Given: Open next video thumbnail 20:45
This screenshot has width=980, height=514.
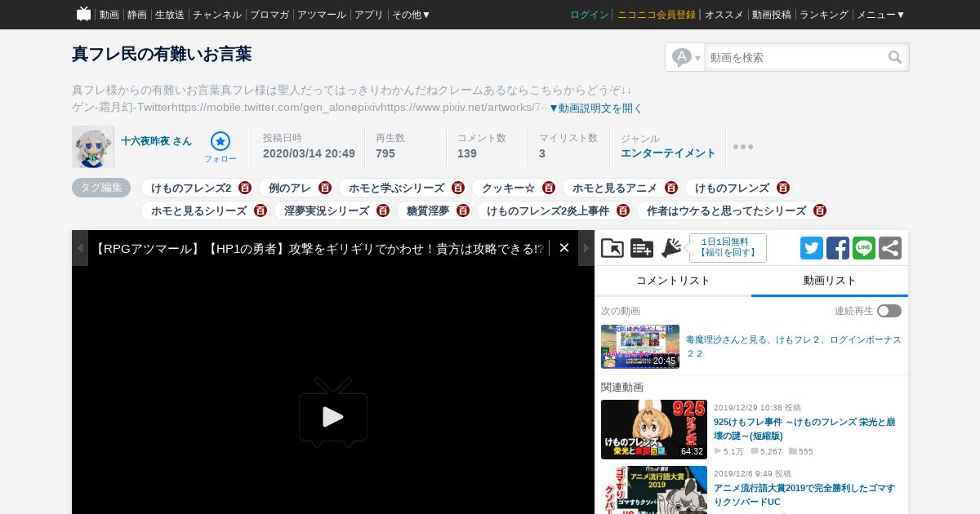Looking at the screenshot, I should tap(640, 347).
